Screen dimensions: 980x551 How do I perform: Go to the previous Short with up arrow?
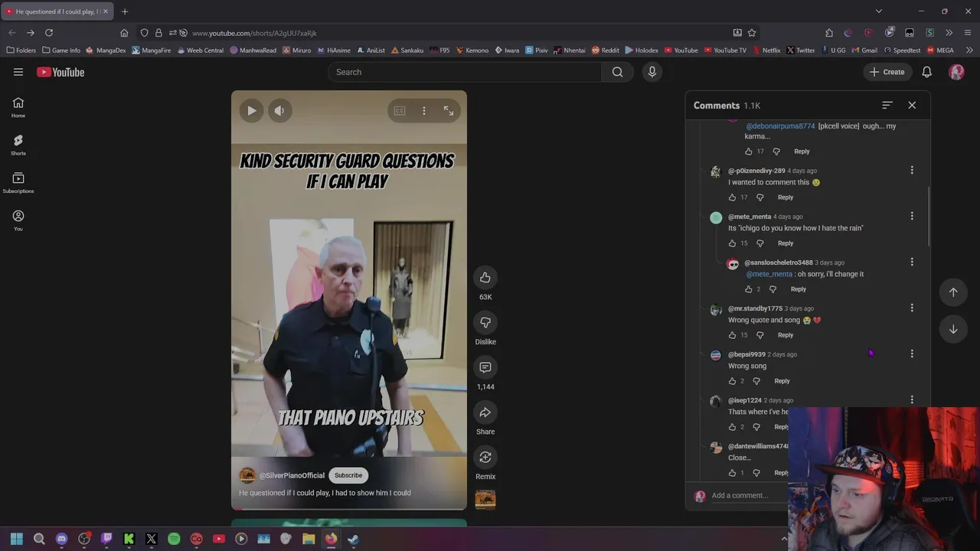click(953, 292)
